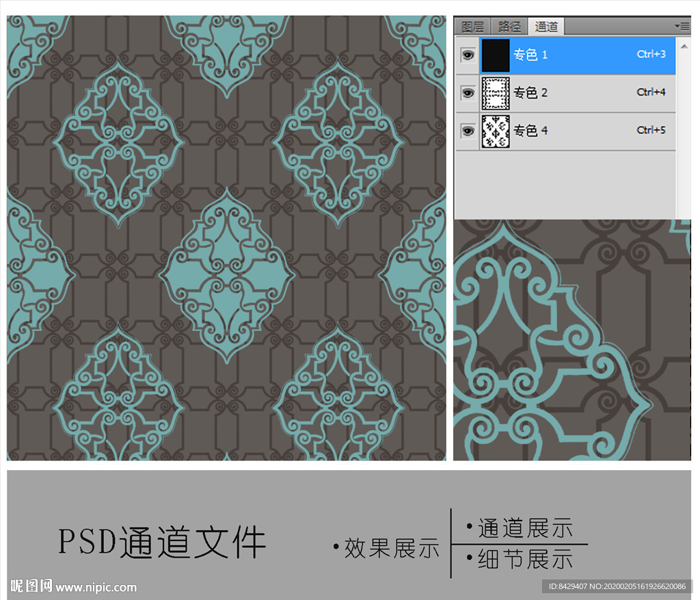The image size is (700, 600).
Task: Click the 专色 1 channel thumbnail
Action: [x=496, y=55]
